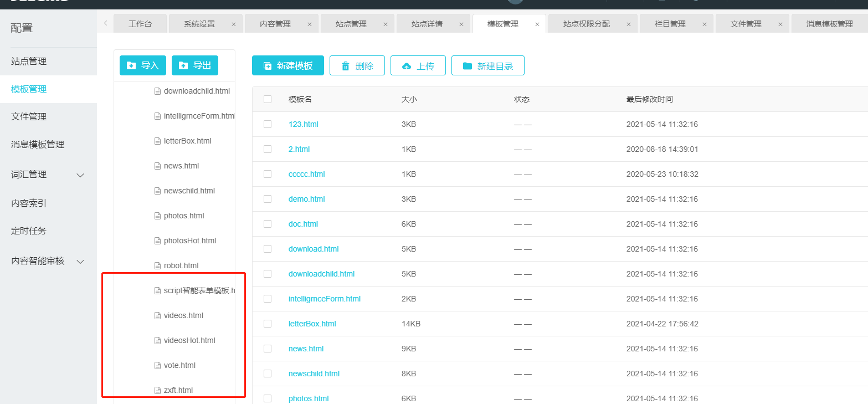Click the trash icon on 删除 button

point(346,66)
